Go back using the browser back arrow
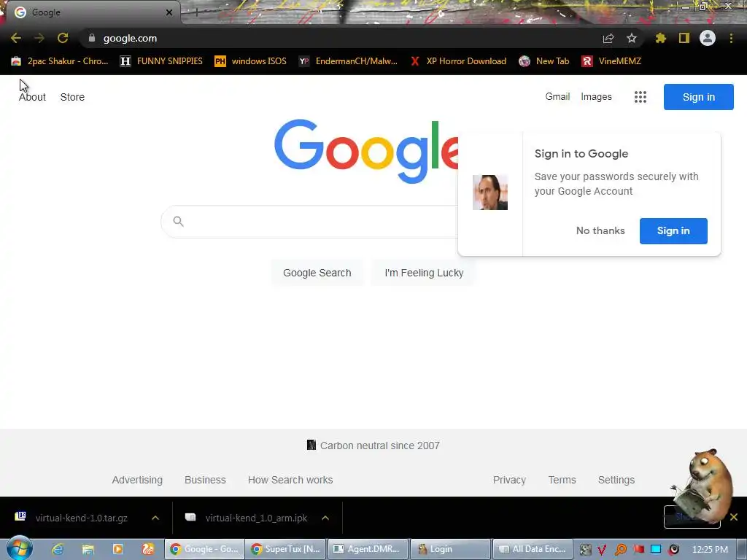The height and width of the screenshot is (560, 747). point(16,38)
